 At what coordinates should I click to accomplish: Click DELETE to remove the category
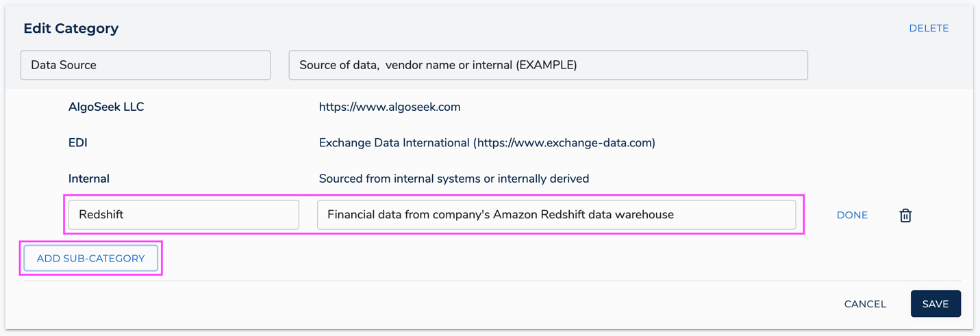coord(929,28)
